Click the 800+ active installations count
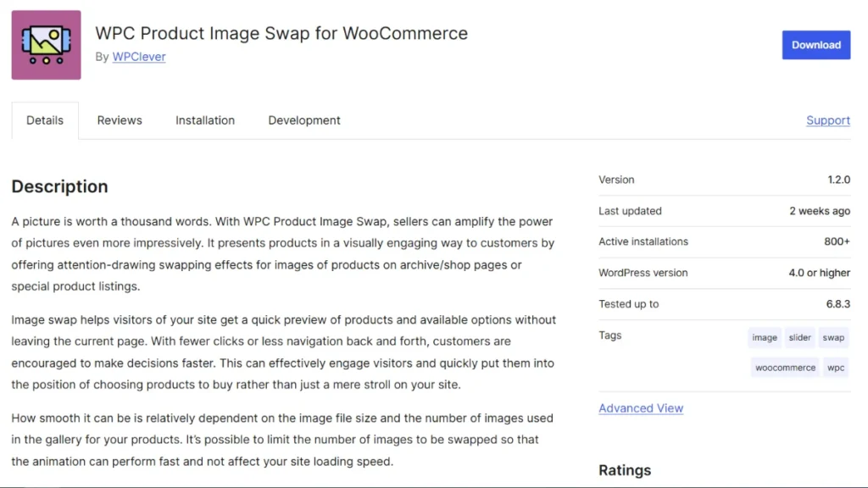This screenshot has height=488, width=868. [x=835, y=241]
